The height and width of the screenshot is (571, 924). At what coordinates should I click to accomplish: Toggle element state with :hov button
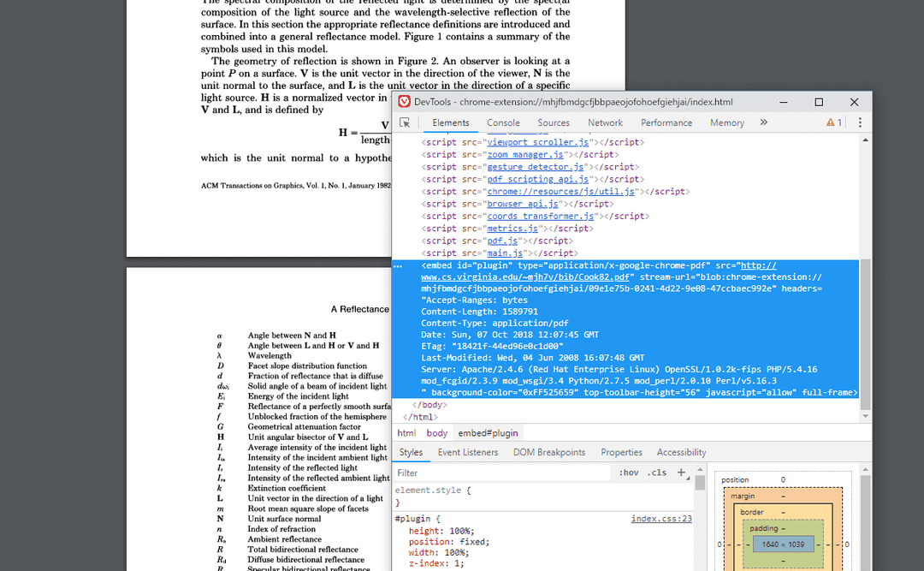coord(630,472)
